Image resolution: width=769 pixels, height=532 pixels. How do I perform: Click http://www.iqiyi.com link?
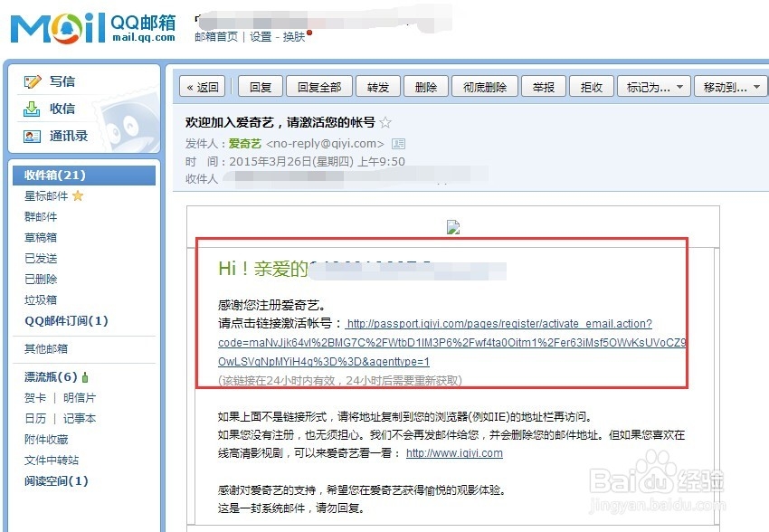(454, 453)
